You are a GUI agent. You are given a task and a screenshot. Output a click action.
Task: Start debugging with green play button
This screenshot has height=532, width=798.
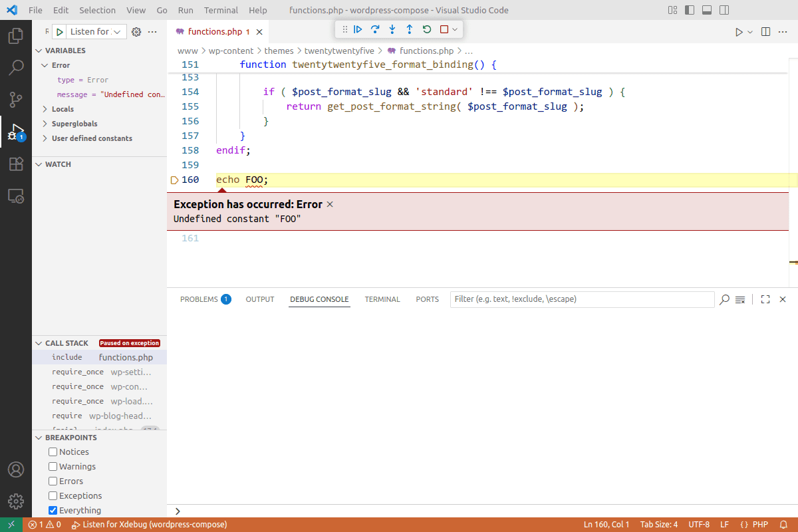(60, 31)
